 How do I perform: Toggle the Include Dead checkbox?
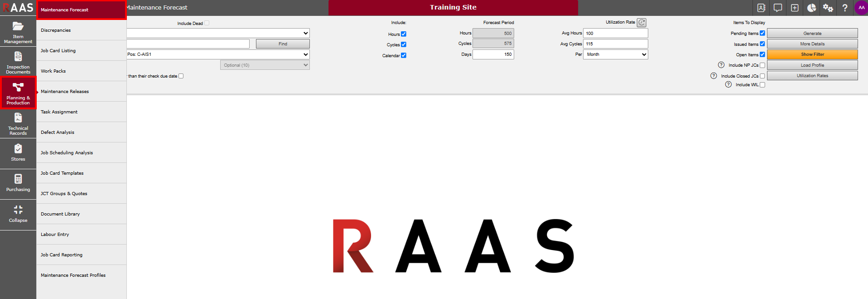(x=207, y=23)
